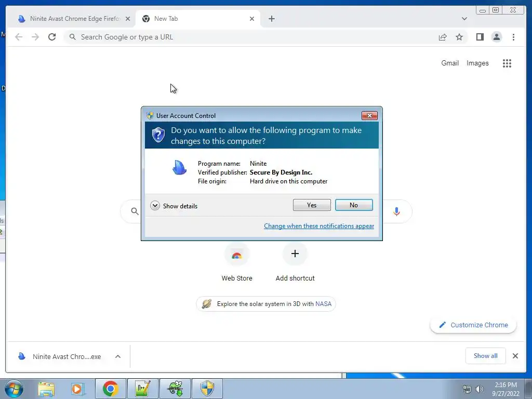Click Show all downloads
Image resolution: width=532 pixels, height=399 pixels.
(486, 355)
